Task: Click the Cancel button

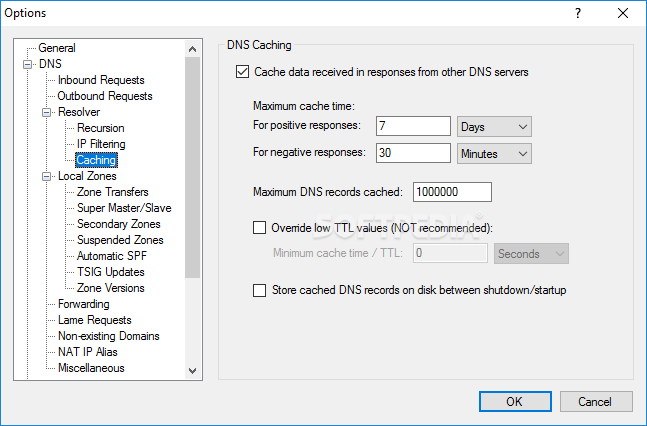Action: pyautogui.click(x=596, y=402)
